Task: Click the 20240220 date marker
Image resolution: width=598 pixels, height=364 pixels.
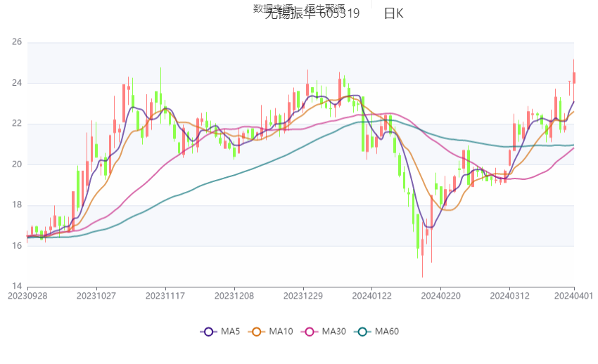Action: [x=440, y=297]
